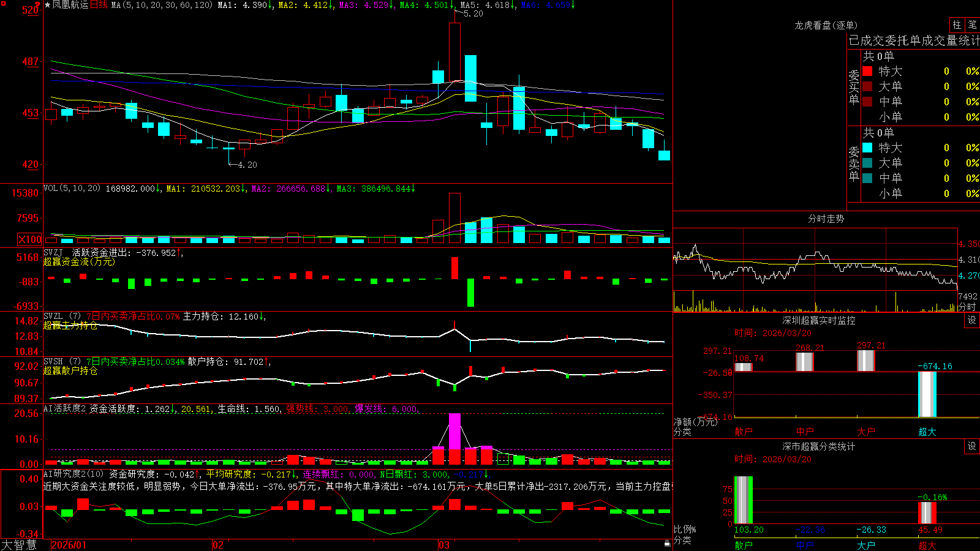
Task: Select the 02 month timeline marker
Action: point(218,545)
